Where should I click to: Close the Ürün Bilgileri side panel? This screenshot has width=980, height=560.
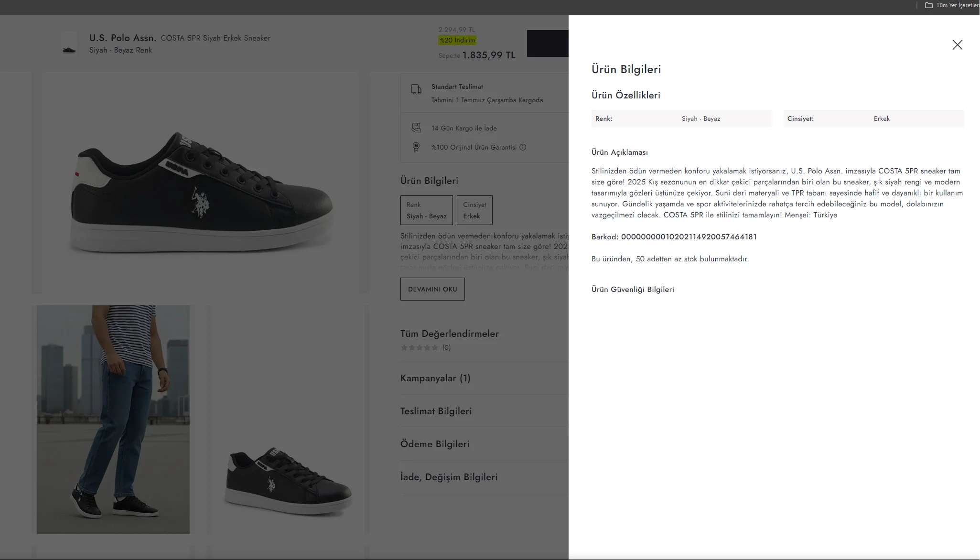pos(957,45)
